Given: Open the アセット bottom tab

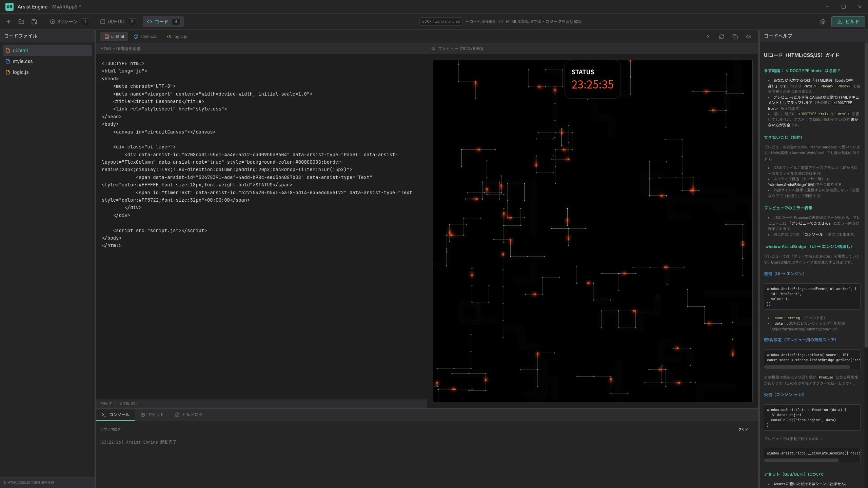Looking at the screenshot, I should tap(152, 415).
